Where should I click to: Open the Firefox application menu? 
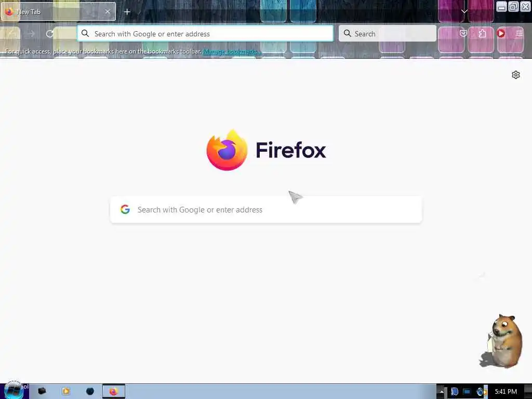point(519,33)
